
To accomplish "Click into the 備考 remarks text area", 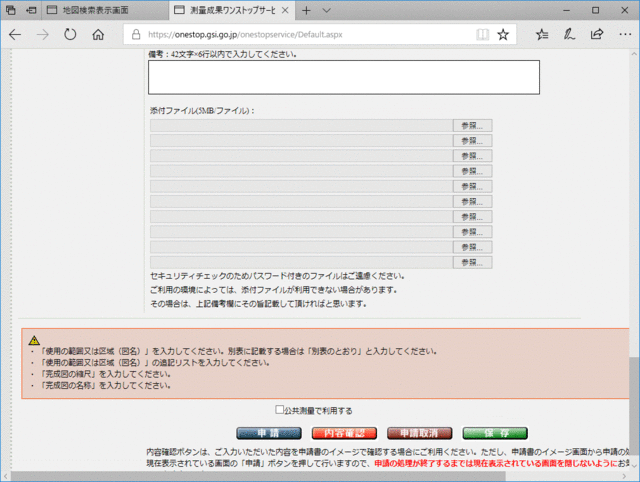I will pos(344,77).
